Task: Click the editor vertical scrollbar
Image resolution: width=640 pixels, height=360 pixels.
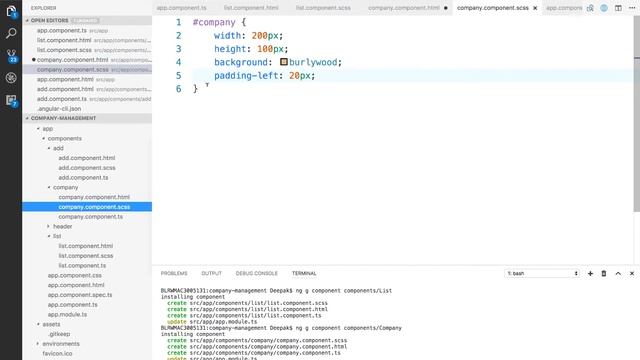Action: coord(636,114)
